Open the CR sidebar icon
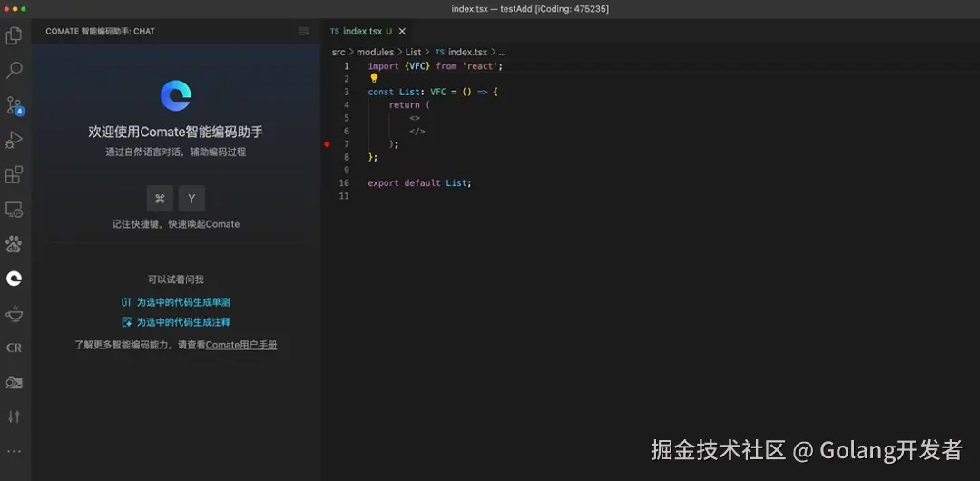The width and height of the screenshot is (980, 481). pyautogui.click(x=14, y=348)
